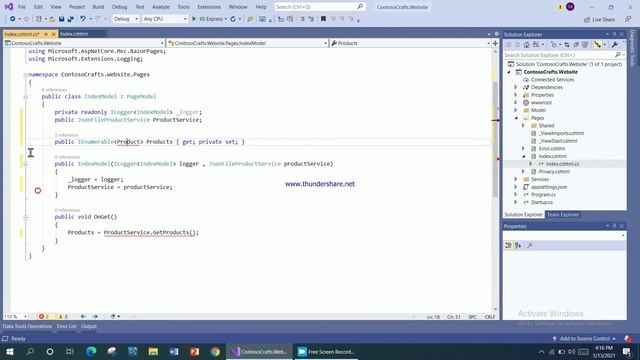
Task: Open Microsoft Edge from the taskbar
Action: 91,351
